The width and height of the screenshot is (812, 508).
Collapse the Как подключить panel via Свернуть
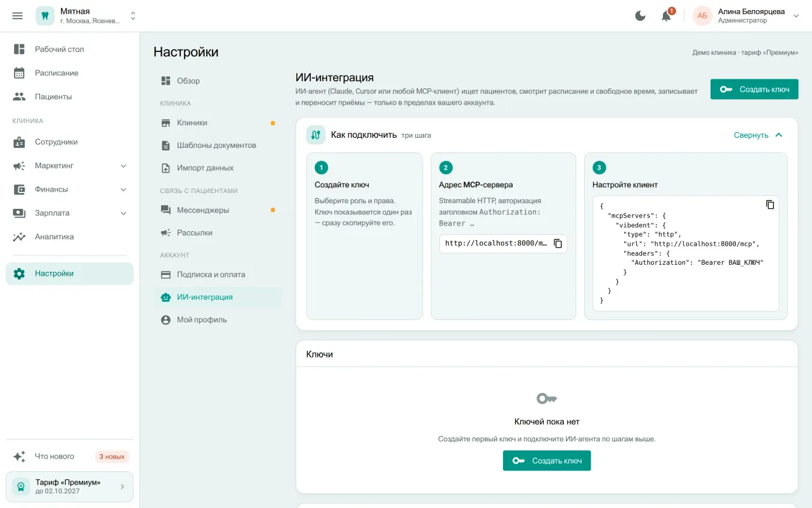758,135
